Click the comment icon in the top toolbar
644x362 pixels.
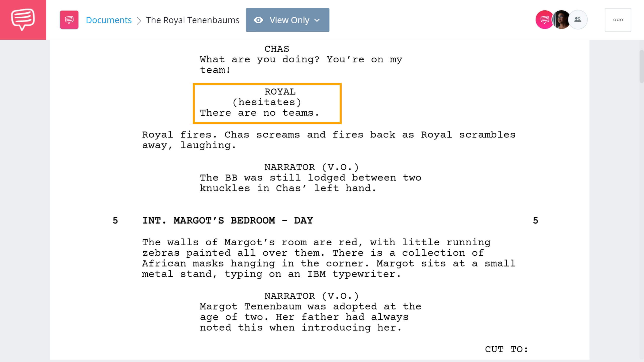(69, 20)
